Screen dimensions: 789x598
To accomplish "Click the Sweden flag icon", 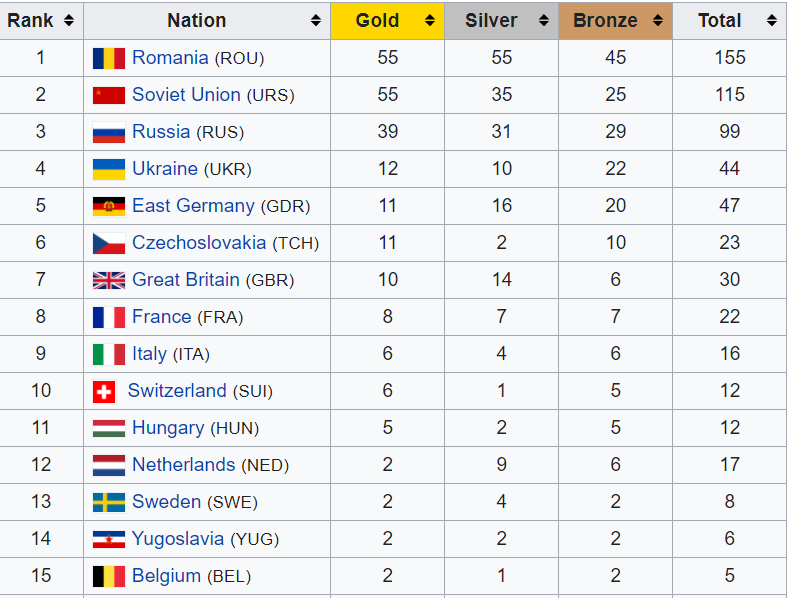I will click(x=109, y=502).
